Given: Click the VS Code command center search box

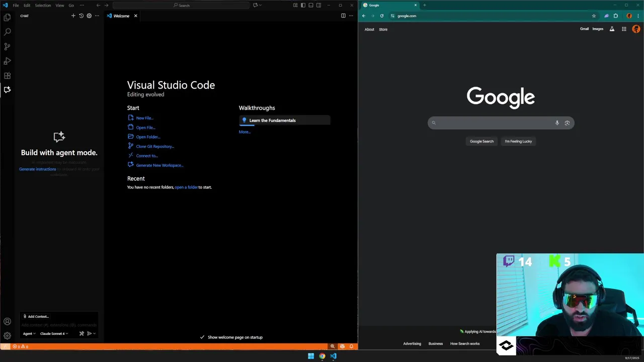Looking at the screenshot, I should [x=181, y=5].
